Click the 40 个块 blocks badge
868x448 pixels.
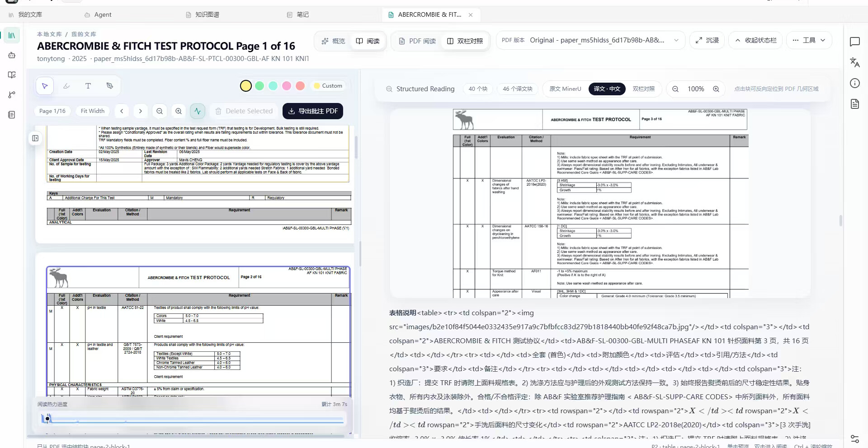click(478, 89)
